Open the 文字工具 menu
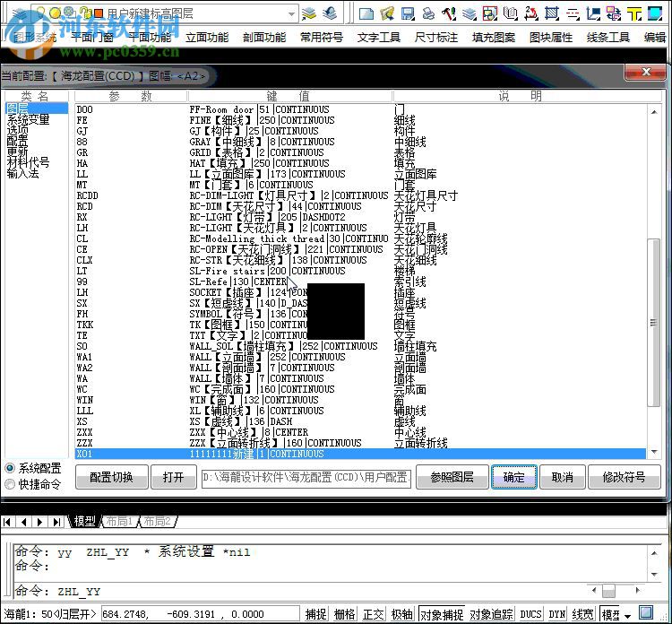 (x=379, y=38)
